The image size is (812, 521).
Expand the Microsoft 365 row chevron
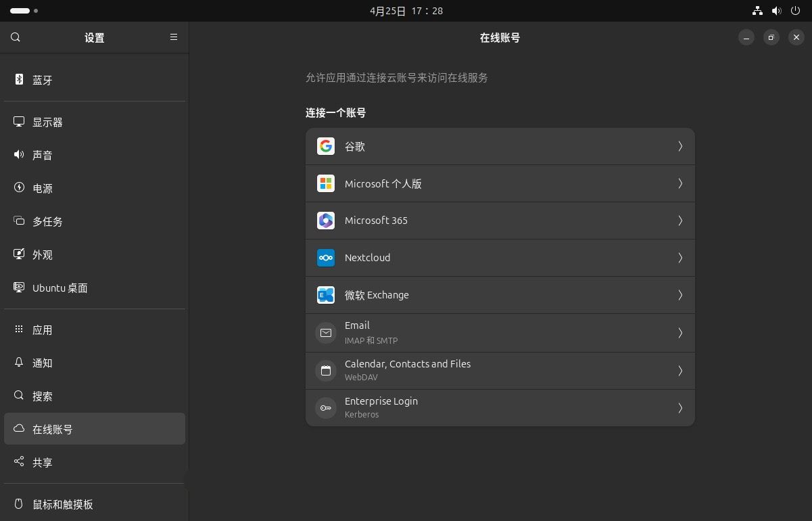680,221
